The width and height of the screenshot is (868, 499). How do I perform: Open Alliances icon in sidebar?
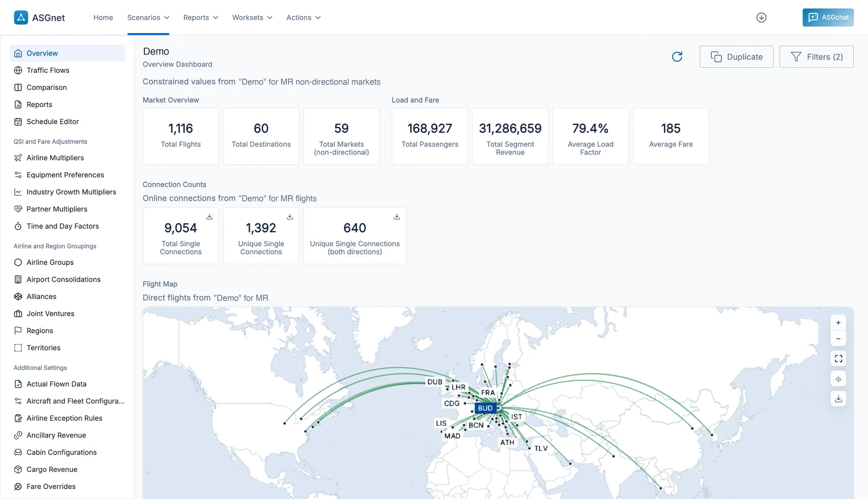18,297
